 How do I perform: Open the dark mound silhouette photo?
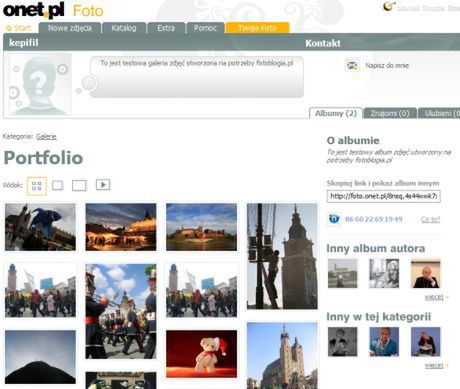40,357
